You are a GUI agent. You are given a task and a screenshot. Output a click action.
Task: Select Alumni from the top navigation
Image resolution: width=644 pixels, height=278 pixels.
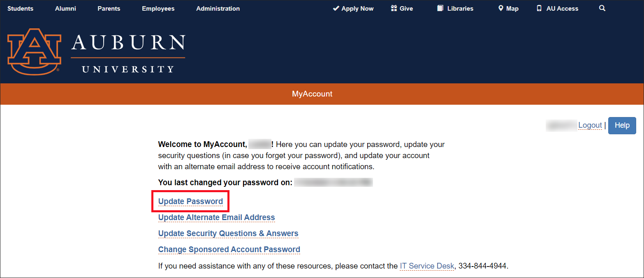pos(65,8)
